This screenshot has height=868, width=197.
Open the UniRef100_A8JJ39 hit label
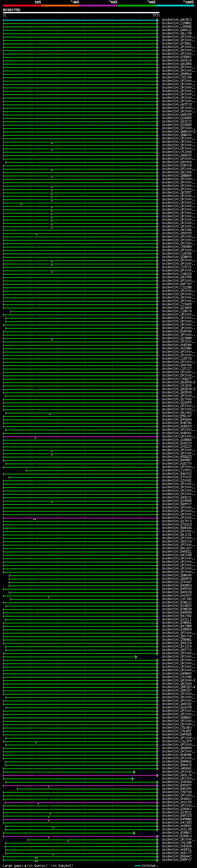pos(177,33)
